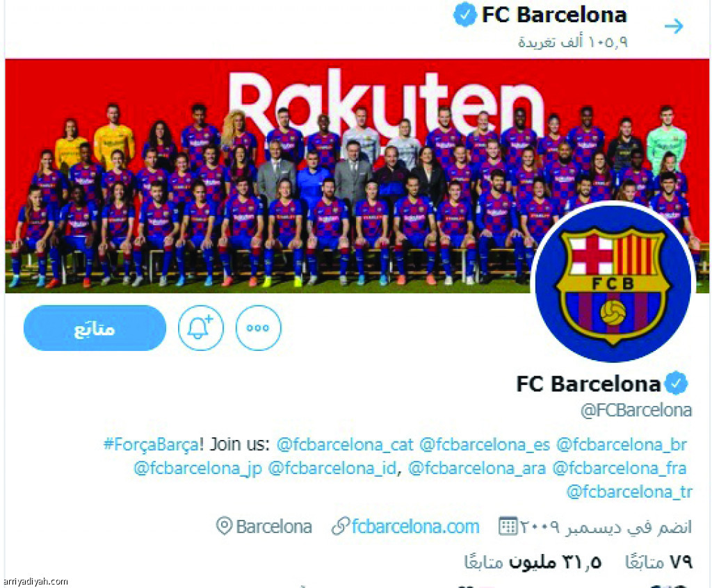Click the blue Arabic Following button

point(95,328)
